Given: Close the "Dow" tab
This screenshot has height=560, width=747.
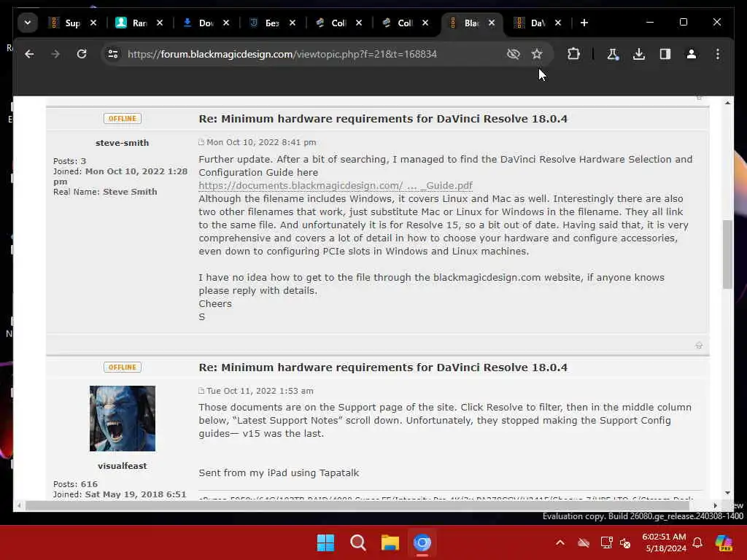Looking at the screenshot, I should [x=226, y=23].
